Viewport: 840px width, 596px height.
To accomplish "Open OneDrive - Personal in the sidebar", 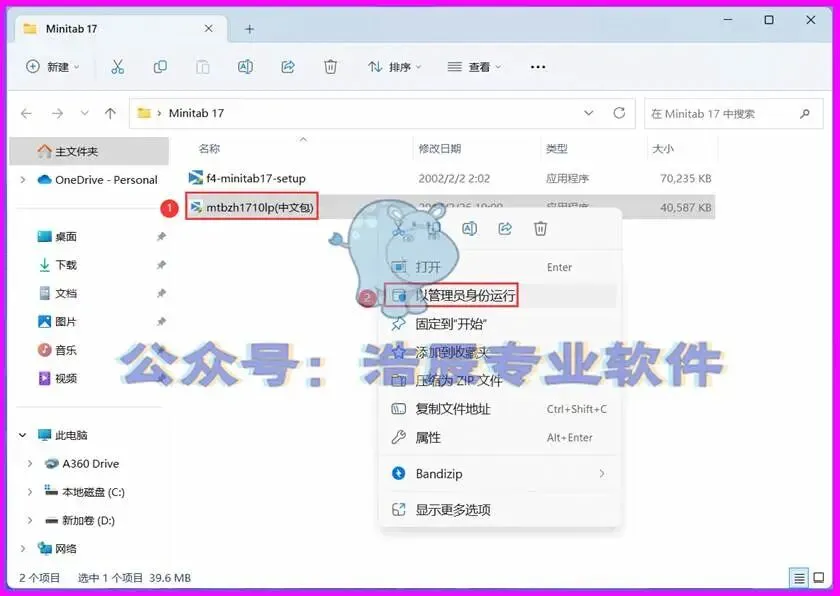I will pyautogui.click(x=98, y=180).
